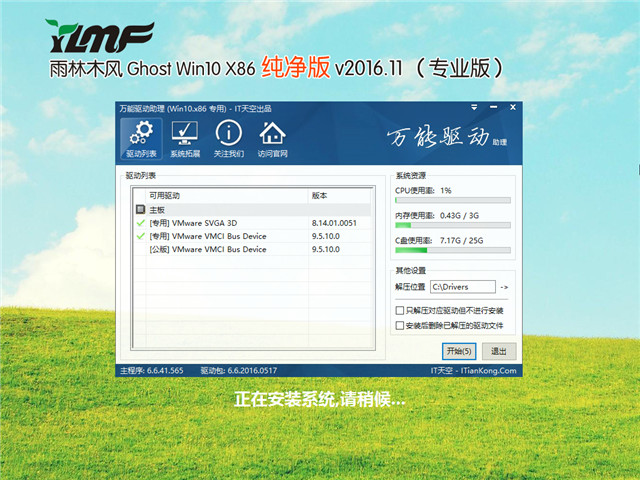Image resolution: width=640 pixels, height=480 pixels.
Task: Enable 只解压对应驱动但不进行安装 checkbox
Action: pos(401,311)
